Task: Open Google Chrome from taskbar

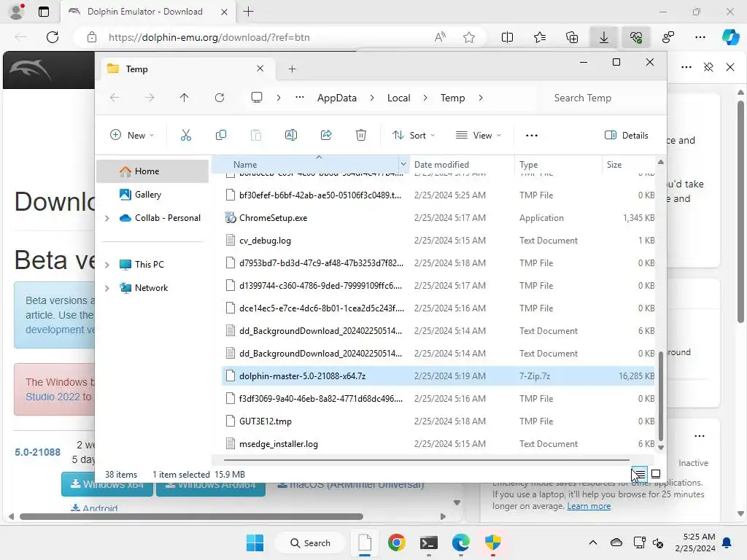Action: [x=396, y=542]
